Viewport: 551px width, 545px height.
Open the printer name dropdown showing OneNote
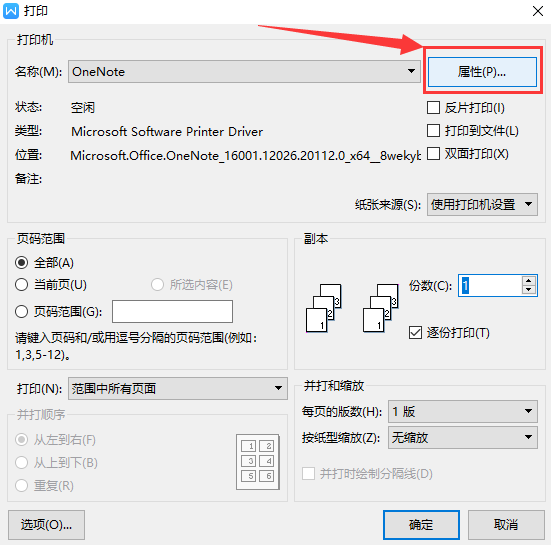coord(244,71)
